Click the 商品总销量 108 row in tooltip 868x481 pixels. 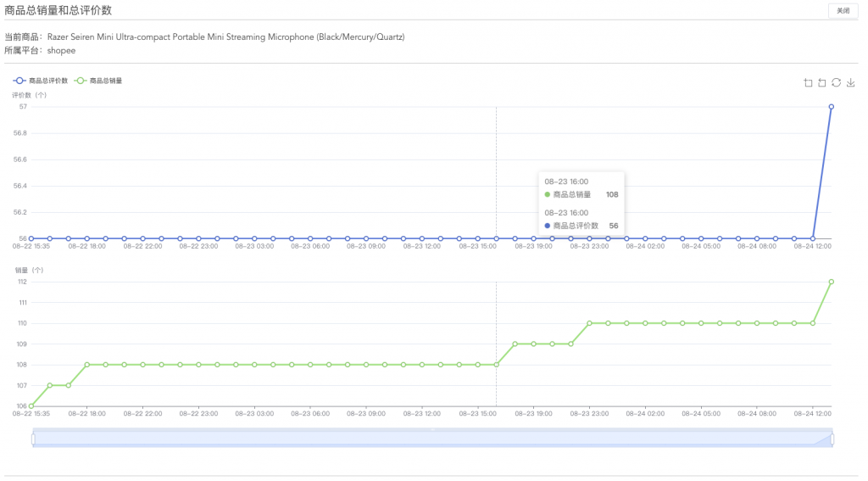(x=581, y=194)
